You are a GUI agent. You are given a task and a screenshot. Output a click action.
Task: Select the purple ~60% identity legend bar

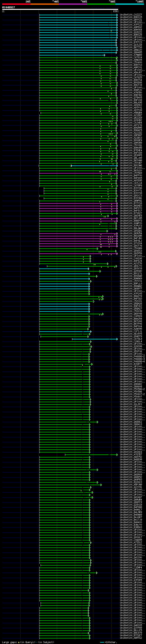coord(73,4)
